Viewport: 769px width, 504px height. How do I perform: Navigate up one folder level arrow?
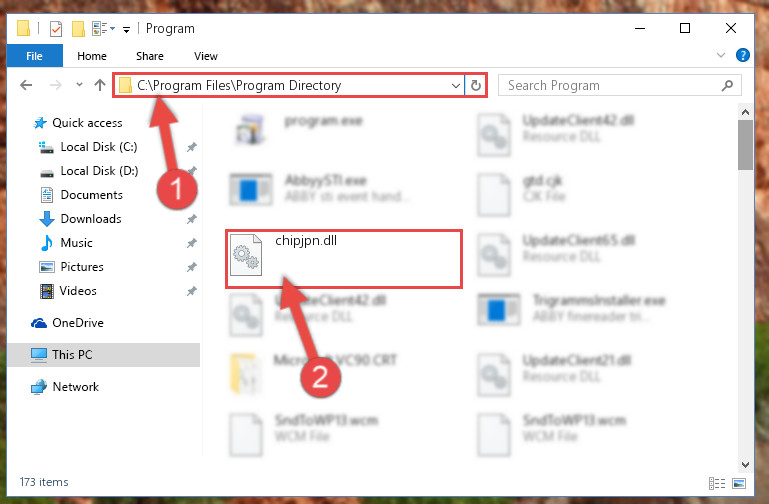[x=100, y=85]
